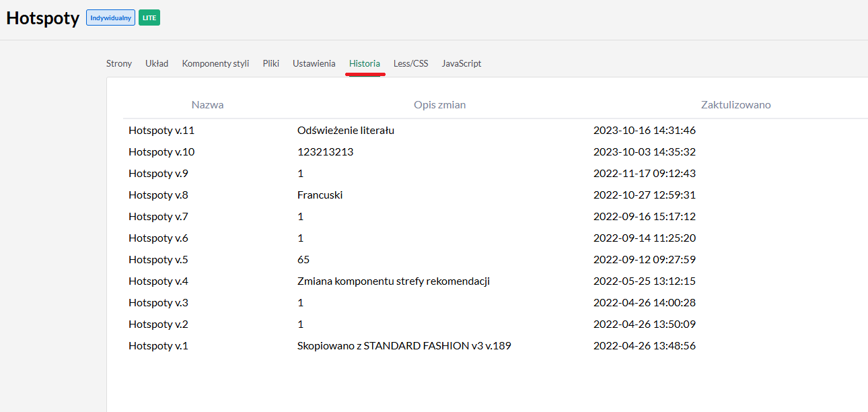Click the description '1' of Hotspoty v.6
This screenshot has height=412, width=868.
pos(301,238)
